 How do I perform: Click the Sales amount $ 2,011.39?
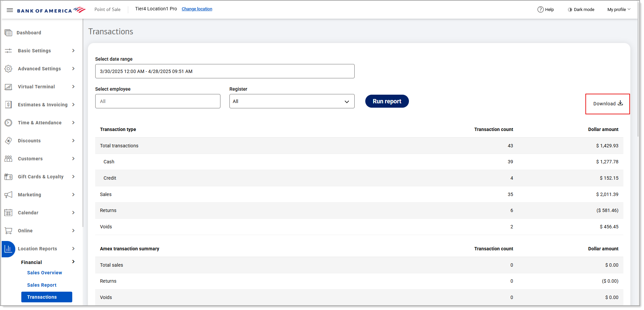click(x=607, y=194)
